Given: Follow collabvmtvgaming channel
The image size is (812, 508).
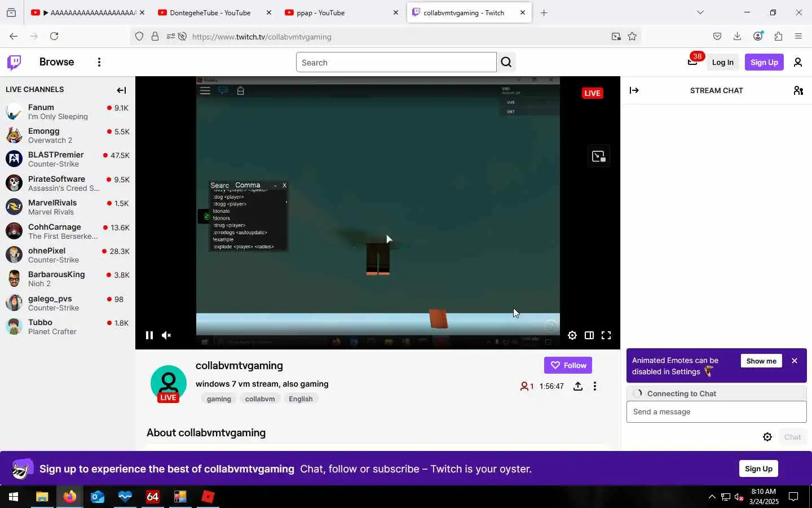Looking at the screenshot, I should [x=568, y=365].
